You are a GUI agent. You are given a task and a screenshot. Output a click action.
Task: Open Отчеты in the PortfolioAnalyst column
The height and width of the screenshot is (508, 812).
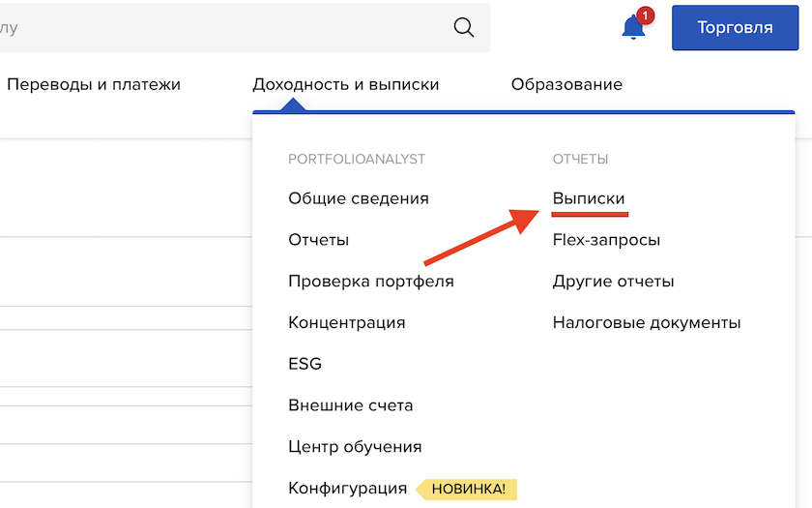point(318,240)
